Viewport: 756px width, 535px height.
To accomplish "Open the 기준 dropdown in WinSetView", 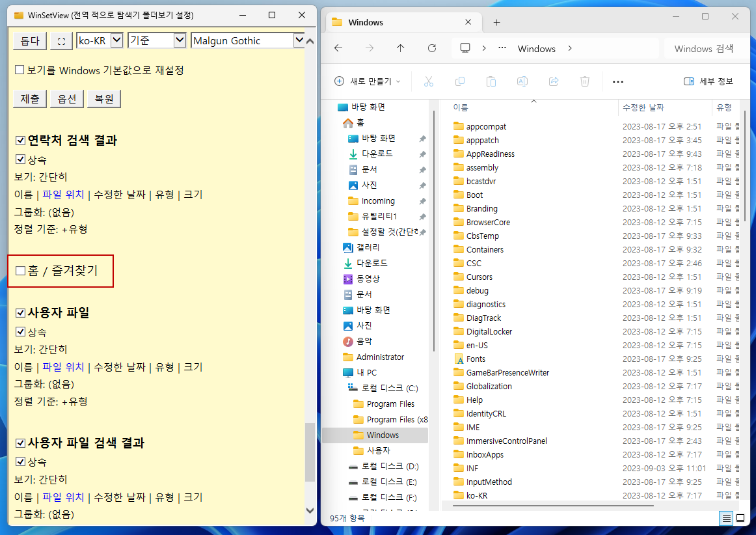I will click(157, 40).
